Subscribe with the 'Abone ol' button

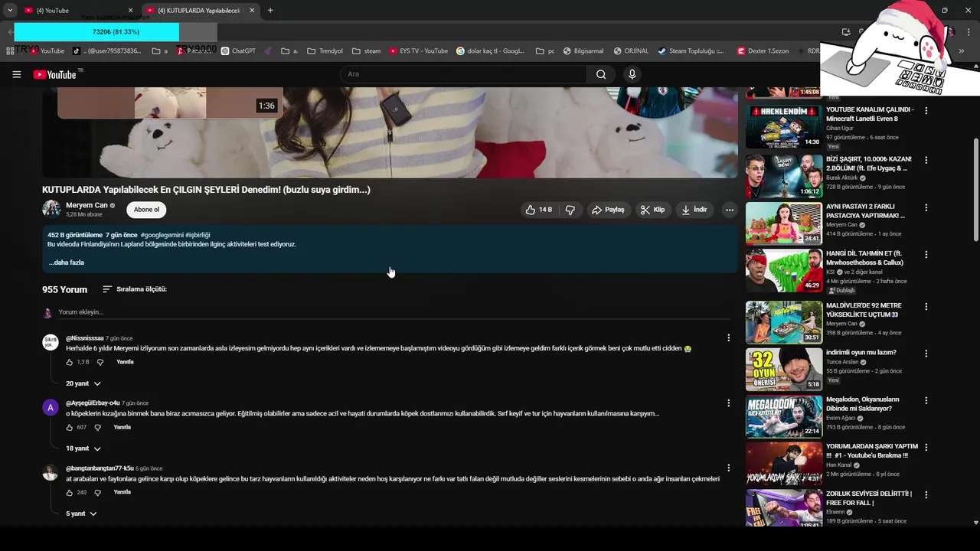(146, 210)
